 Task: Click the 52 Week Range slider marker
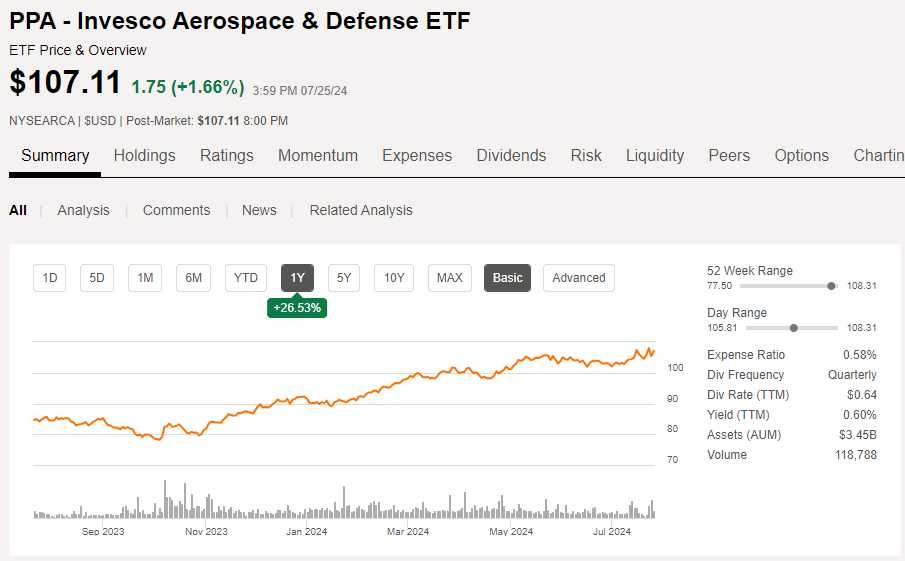tap(831, 286)
